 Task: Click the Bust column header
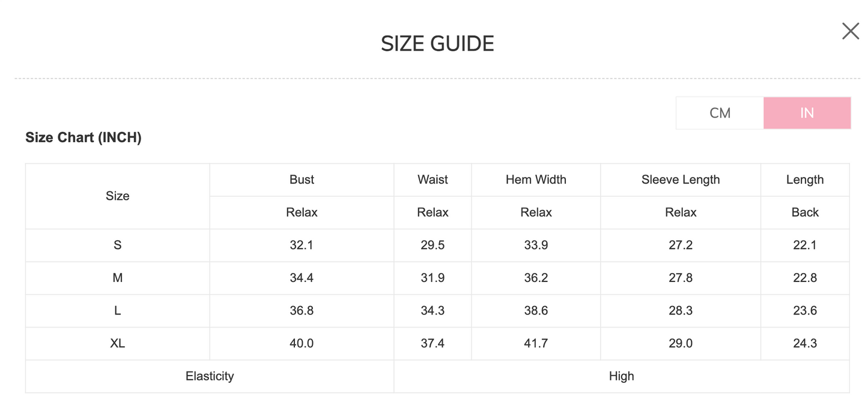point(302,179)
